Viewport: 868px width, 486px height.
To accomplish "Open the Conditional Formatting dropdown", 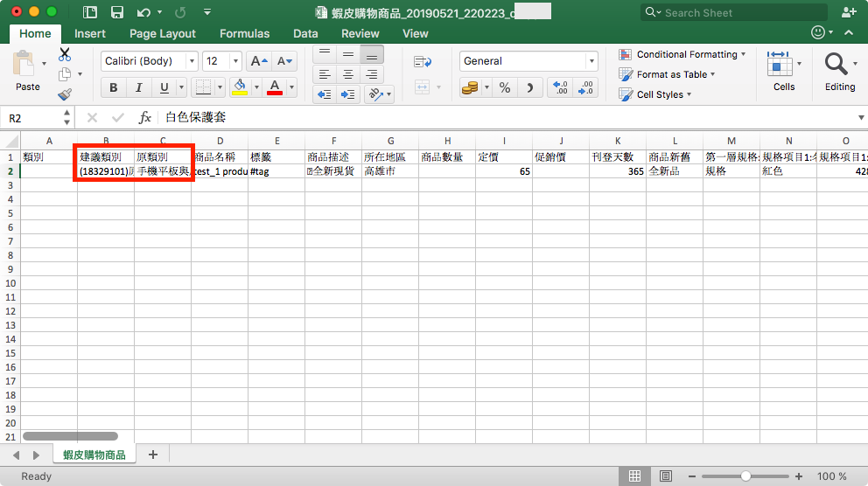I will point(682,54).
